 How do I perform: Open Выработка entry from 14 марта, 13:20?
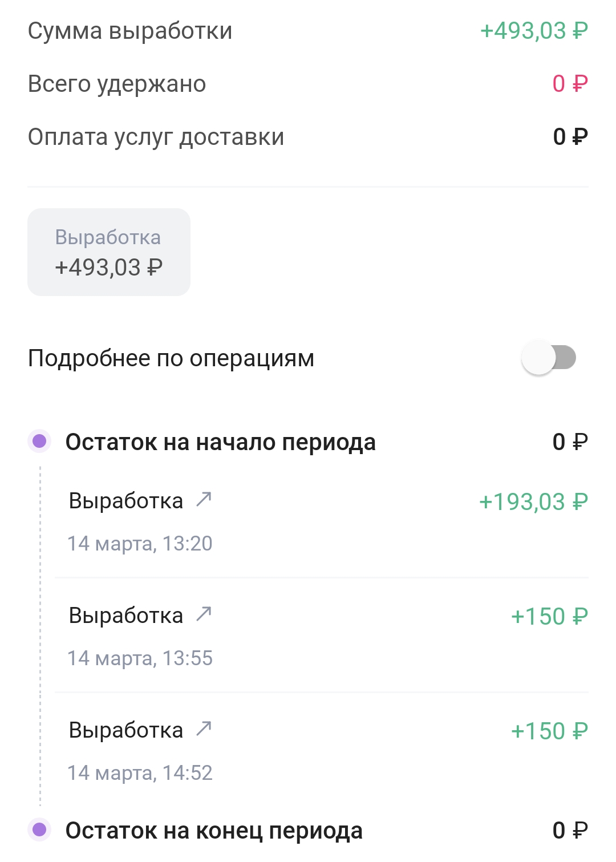click(322, 521)
